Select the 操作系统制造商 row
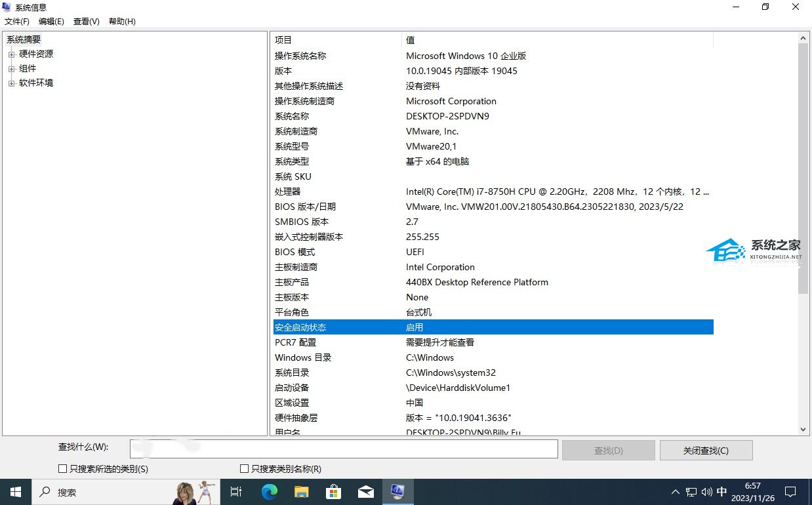 point(493,101)
